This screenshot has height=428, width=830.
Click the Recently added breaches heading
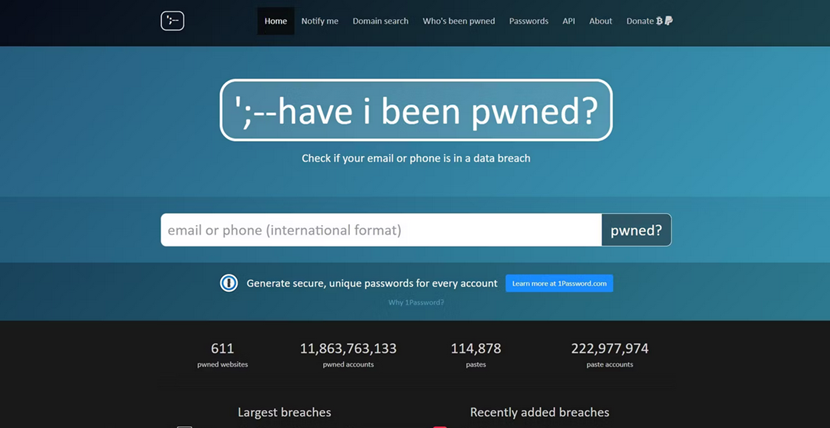click(x=539, y=412)
